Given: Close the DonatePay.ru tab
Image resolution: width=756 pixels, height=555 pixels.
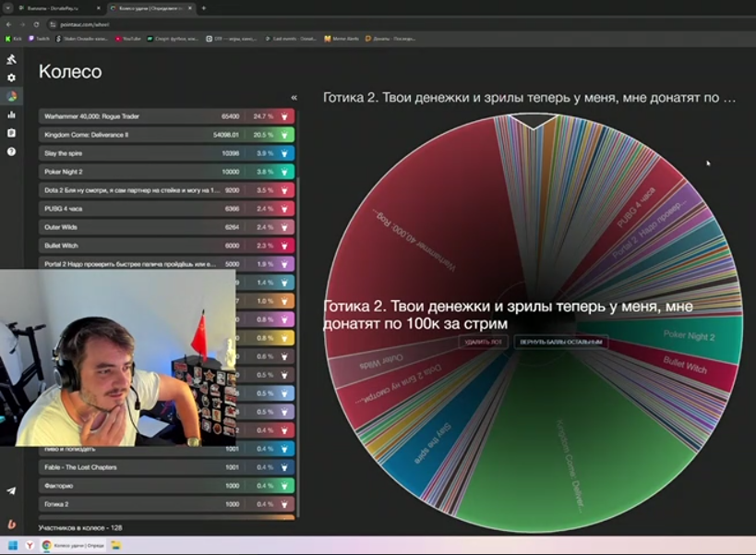Looking at the screenshot, I should (x=99, y=8).
